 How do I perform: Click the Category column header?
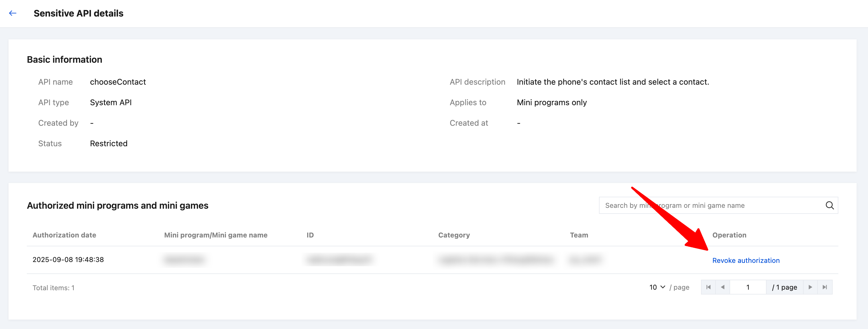[x=454, y=235]
